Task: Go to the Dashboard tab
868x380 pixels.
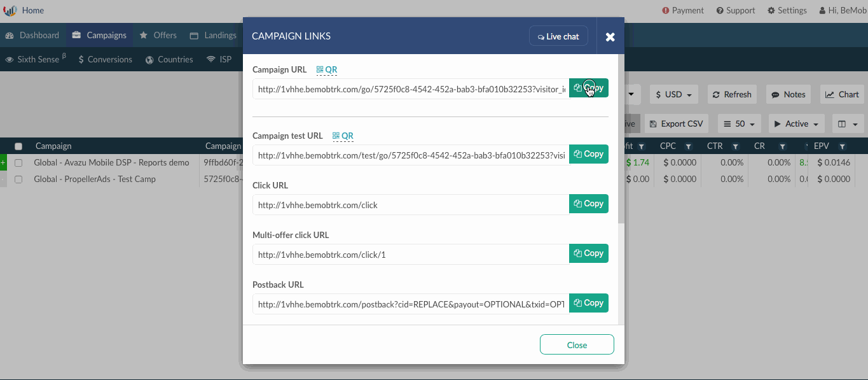Action: tap(33, 35)
